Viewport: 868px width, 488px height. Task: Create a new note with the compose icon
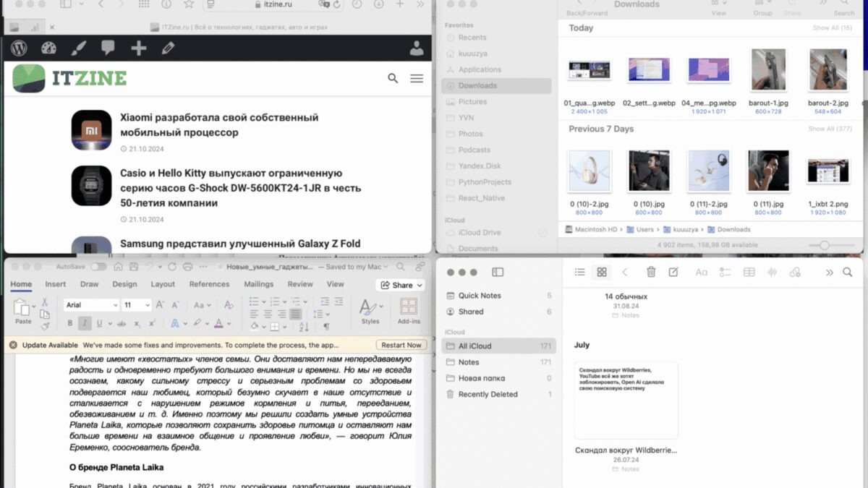pos(673,272)
